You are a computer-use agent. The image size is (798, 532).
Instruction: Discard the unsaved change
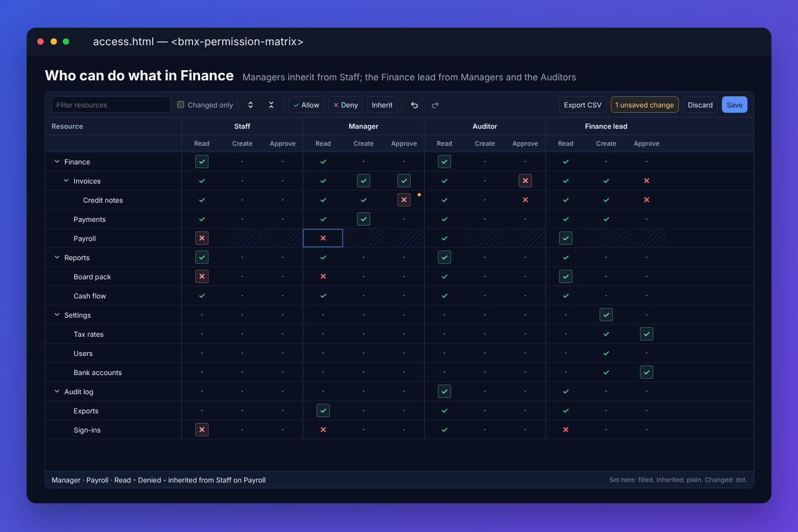[700, 105]
